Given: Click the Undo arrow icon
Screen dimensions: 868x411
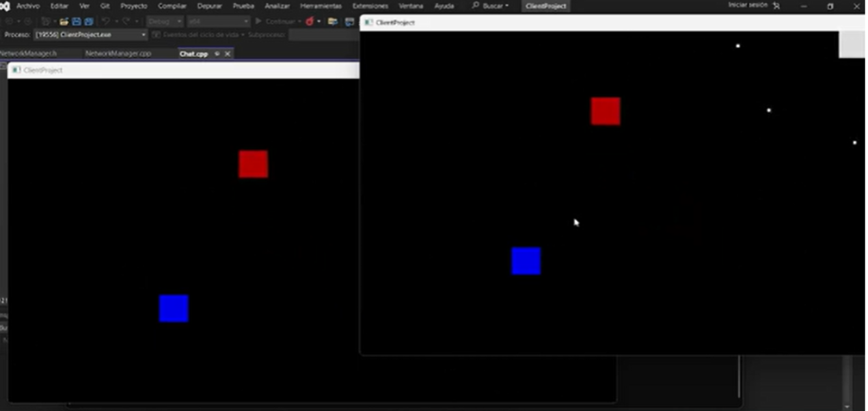Looking at the screenshot, I should [106, 21].
